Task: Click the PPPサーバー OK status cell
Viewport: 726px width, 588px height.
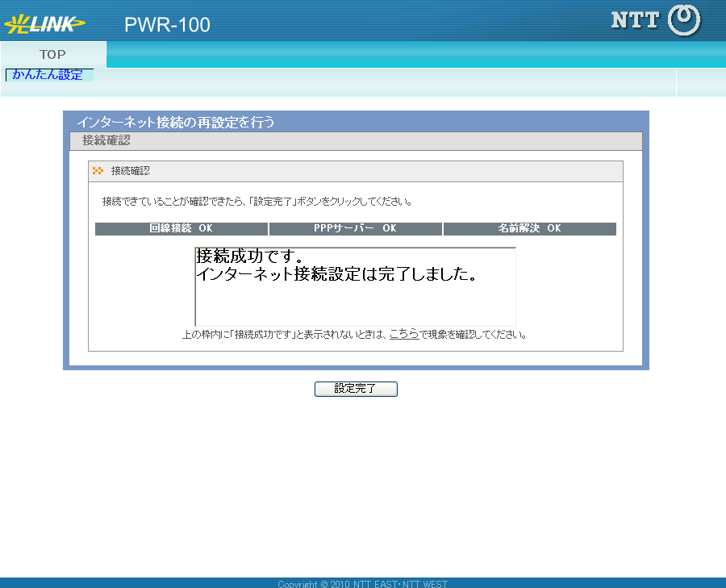Action: 356,229
